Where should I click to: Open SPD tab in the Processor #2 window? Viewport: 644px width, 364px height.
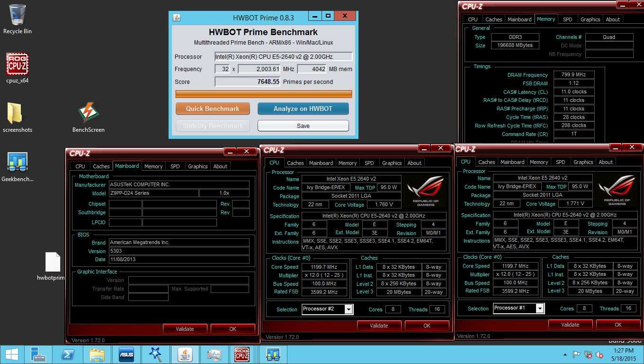[x=369, y=163]
